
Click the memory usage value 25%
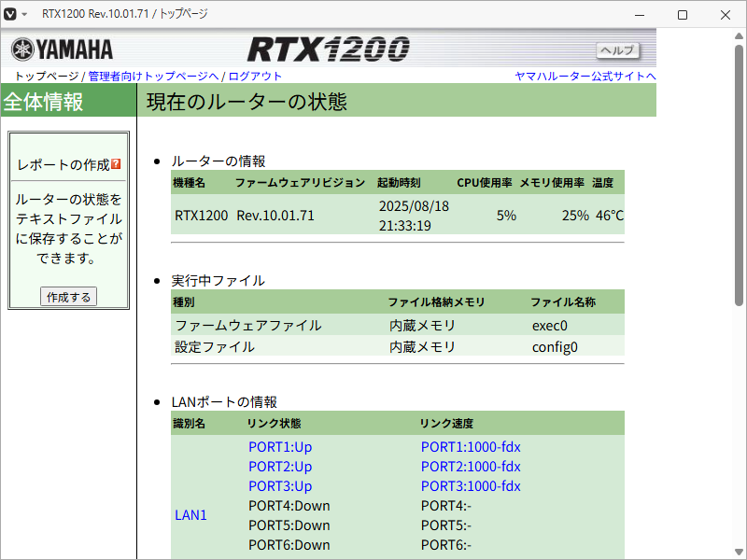point(575,216)
